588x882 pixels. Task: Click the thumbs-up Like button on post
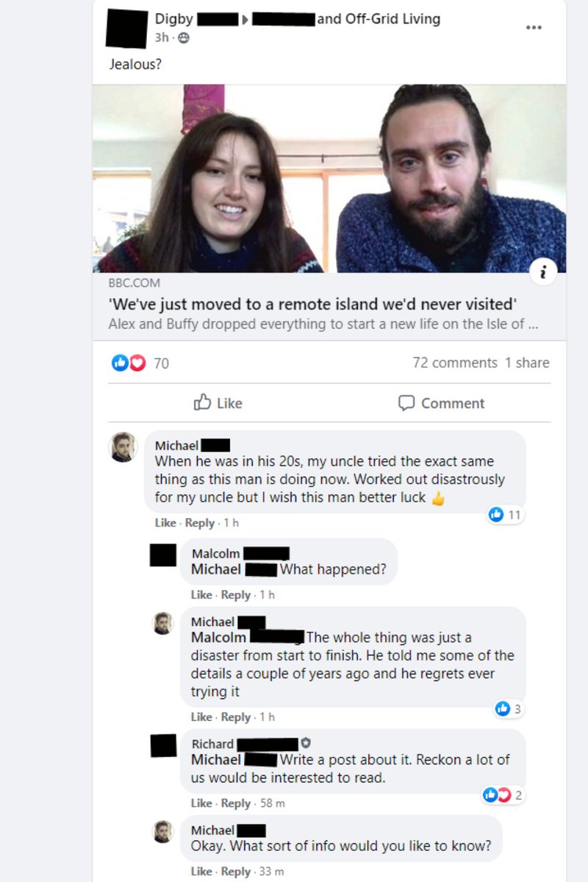coord(218,403)
